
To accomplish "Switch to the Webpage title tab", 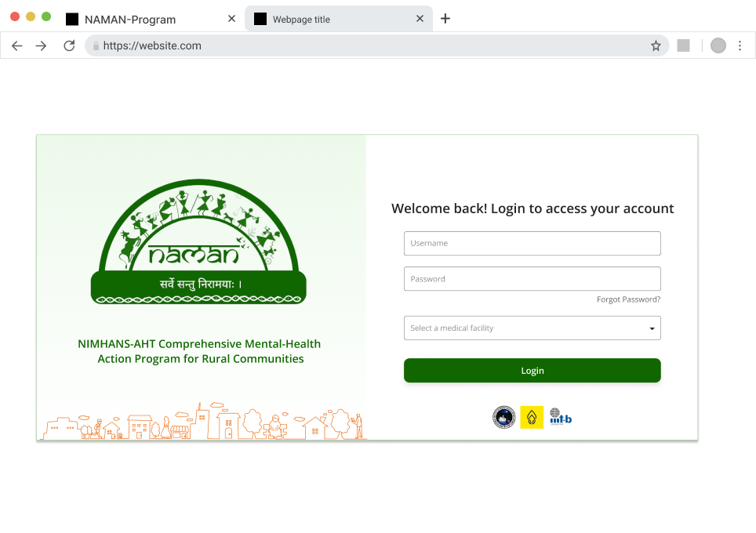I will [x=301, y=20].
